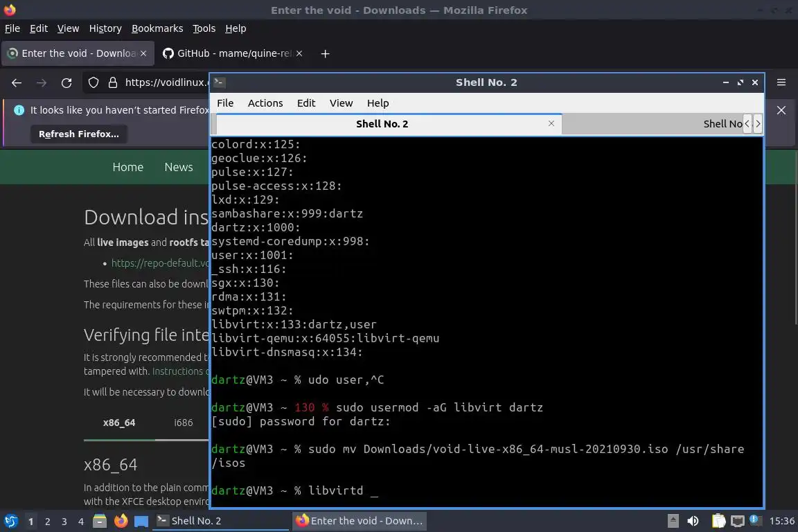Open the volume control tray icon
This screenshot has width=798, height=532.
click(693, 521)
